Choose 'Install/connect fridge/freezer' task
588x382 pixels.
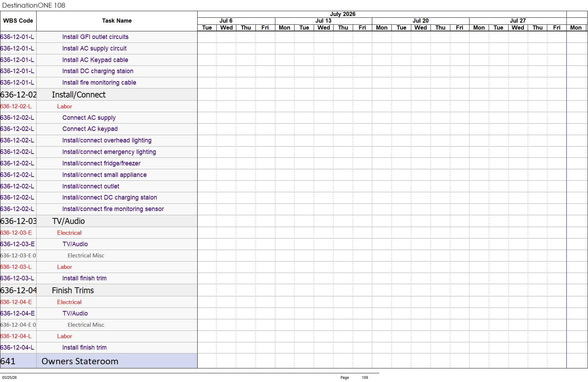click(x=101, y=163)
